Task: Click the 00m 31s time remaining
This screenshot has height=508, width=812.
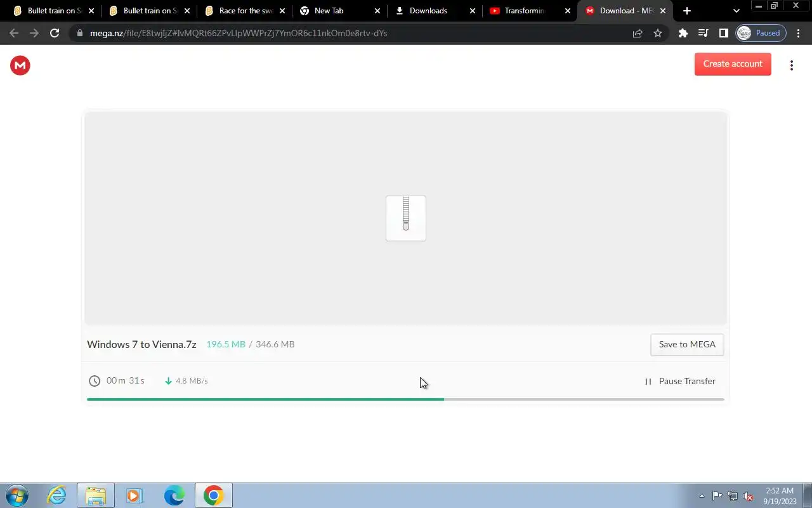Action: coord(126,381)
